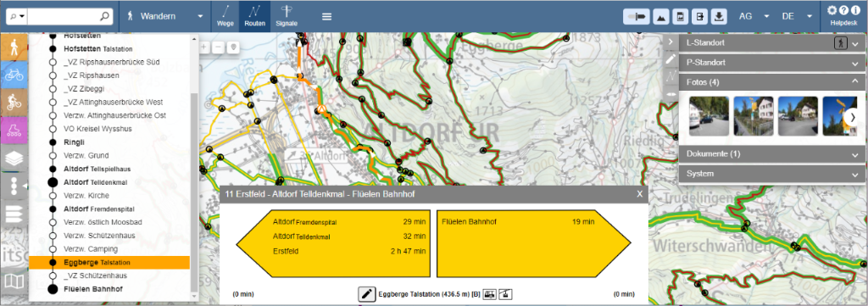Select the bicycle mode sidebar icon
The image size is (868, 306).
pos(14,75)
